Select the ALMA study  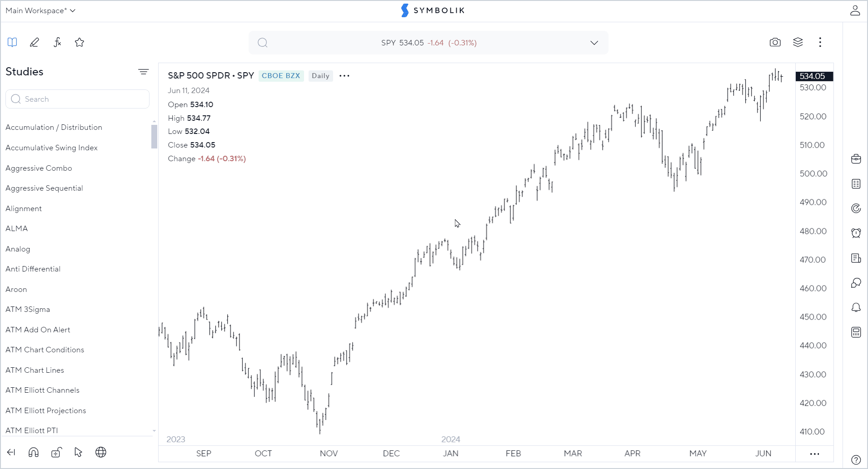tap(16, 228)
